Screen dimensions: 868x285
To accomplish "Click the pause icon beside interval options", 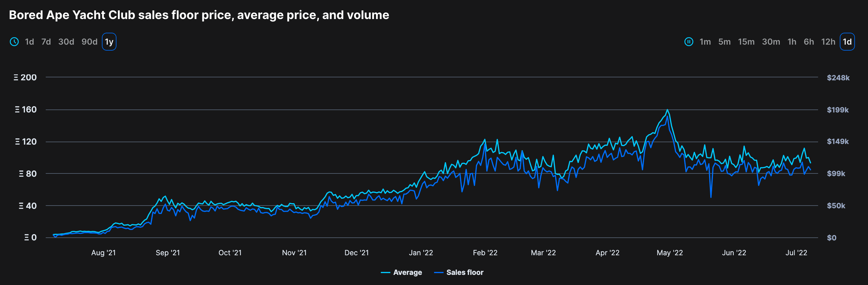I will [x=689, y=42].
